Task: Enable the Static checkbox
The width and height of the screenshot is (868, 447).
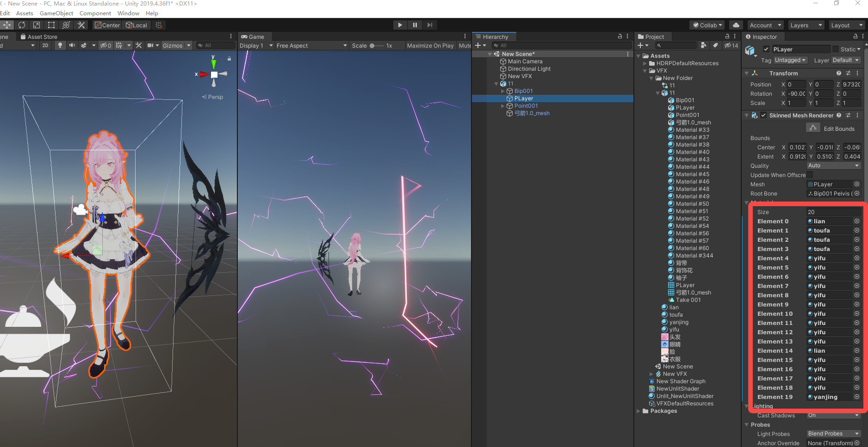Action: [x=836, y=49]
